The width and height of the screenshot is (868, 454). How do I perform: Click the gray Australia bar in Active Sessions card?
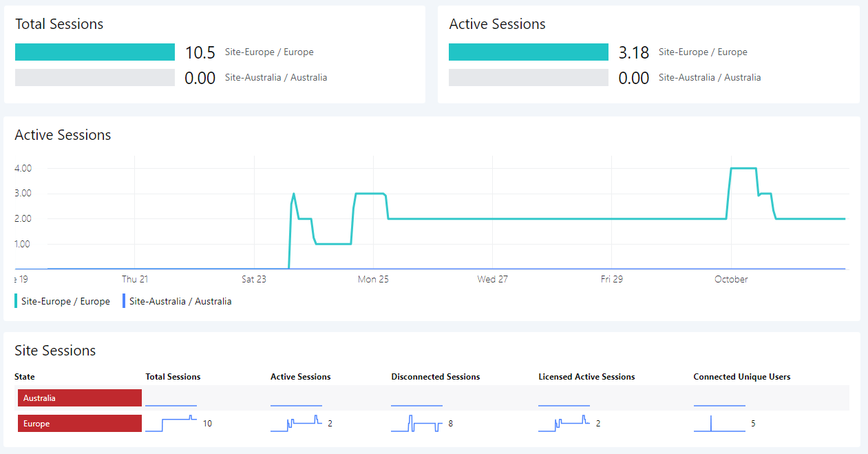pos(528,78)
